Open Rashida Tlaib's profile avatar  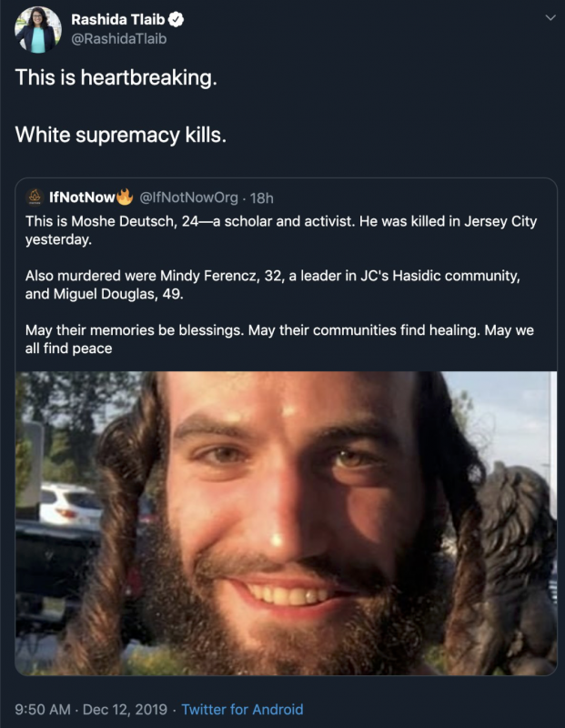click(x=38, y=30)
